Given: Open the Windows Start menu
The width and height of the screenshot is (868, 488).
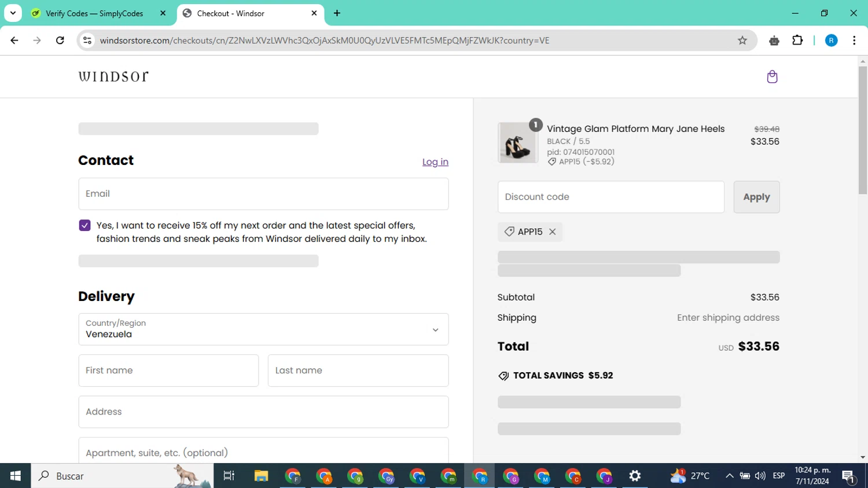Looking at the screenshot, I should pyautogui.click(x=16, y=476).
